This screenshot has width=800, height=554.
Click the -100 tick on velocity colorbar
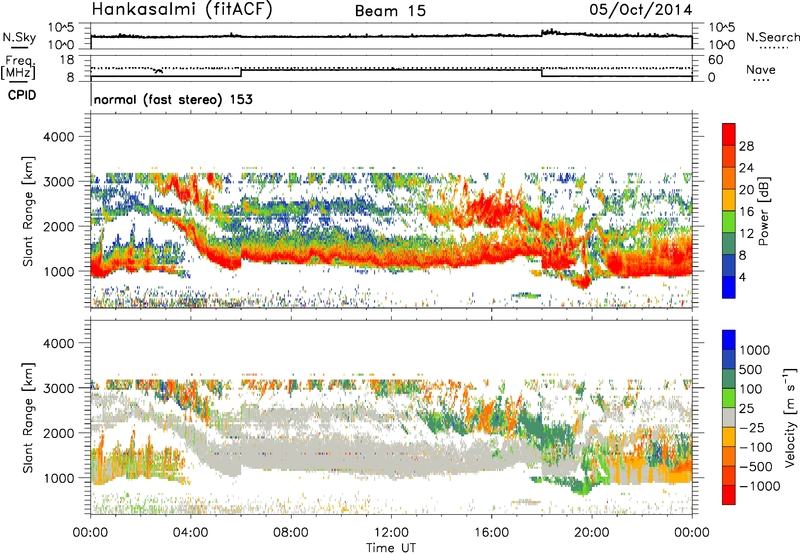point(756,447)
